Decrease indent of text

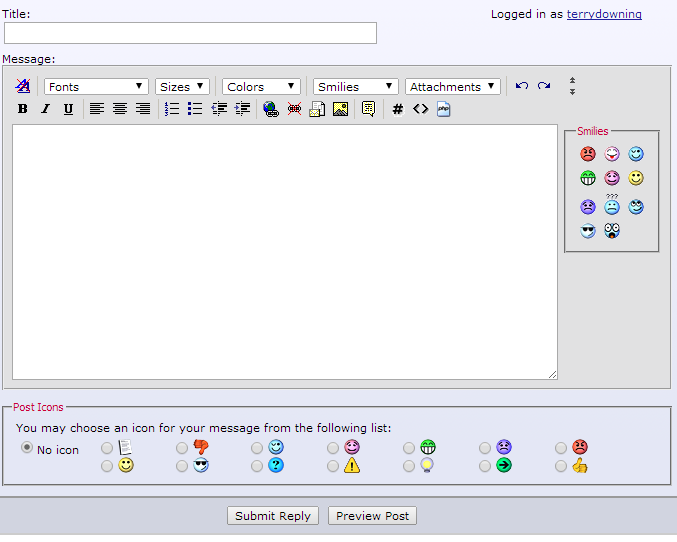pyautogui.click(x=219, y=109)
